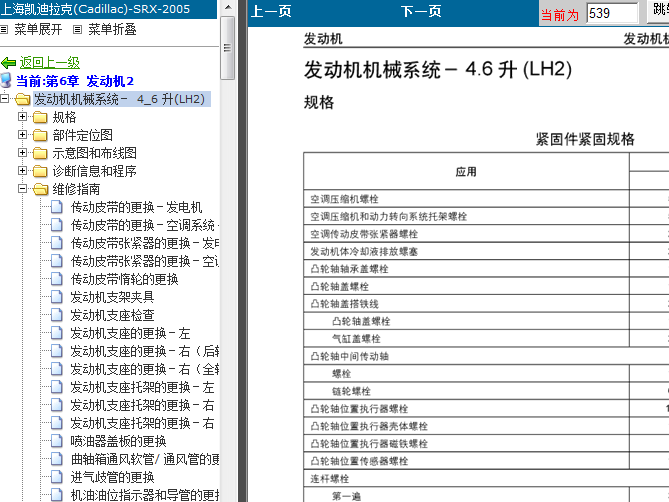This screenshot has width=669, height=502.
Task: Click page icon of 喷油器盖板的更换
Action: [x=57, y=441]
